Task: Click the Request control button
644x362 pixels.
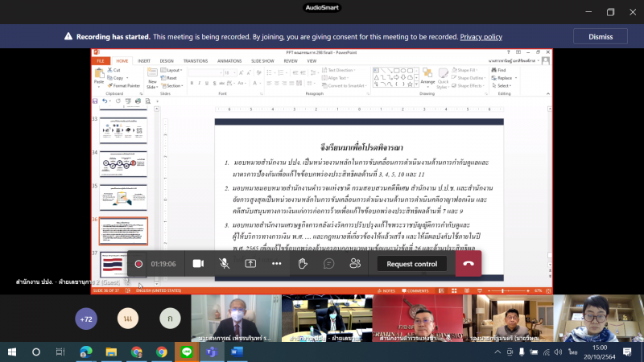Action: [412, 264]
